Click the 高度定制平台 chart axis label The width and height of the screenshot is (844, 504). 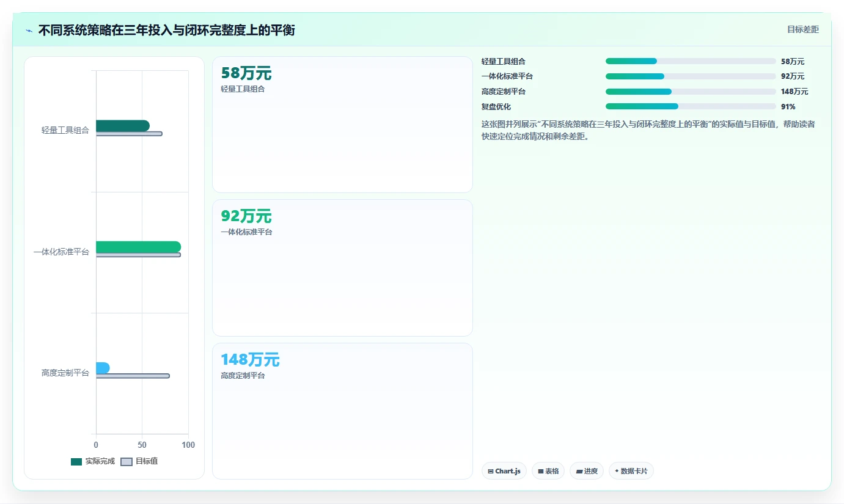(x=65, y=373)
